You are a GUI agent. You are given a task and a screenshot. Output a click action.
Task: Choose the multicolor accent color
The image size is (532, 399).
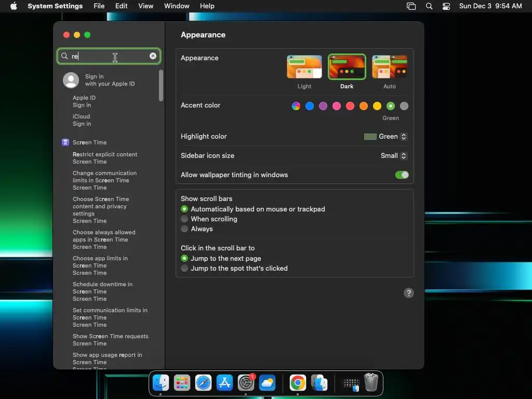[296, 106]
